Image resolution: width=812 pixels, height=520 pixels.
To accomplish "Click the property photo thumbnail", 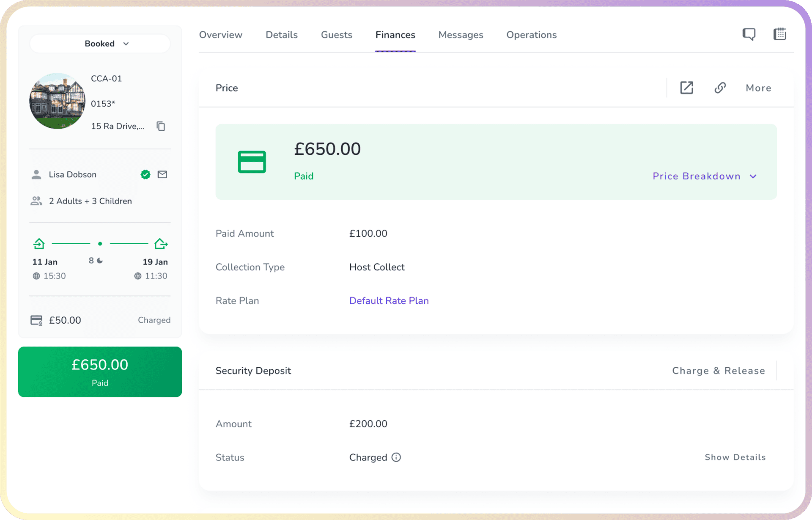I will pyautogui.click(x=57, y=101).
